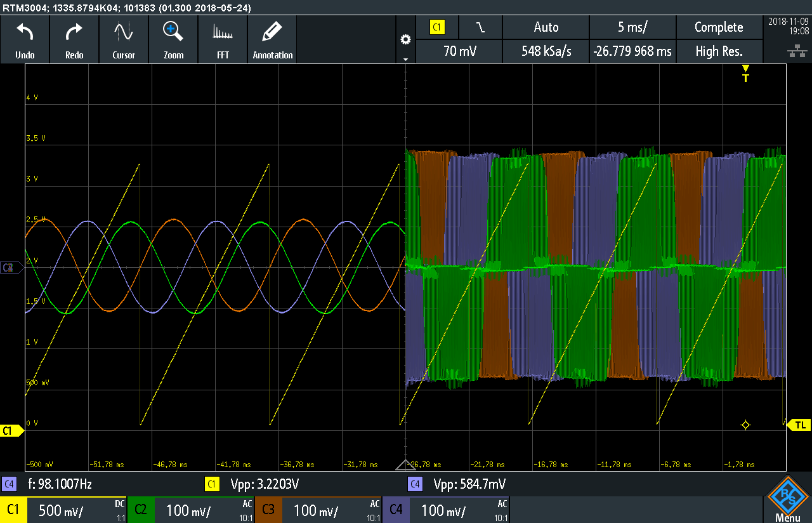This screenshot has height=523, width=812.
Task: Click the trigger source C1 button
Action: [438, 27]
